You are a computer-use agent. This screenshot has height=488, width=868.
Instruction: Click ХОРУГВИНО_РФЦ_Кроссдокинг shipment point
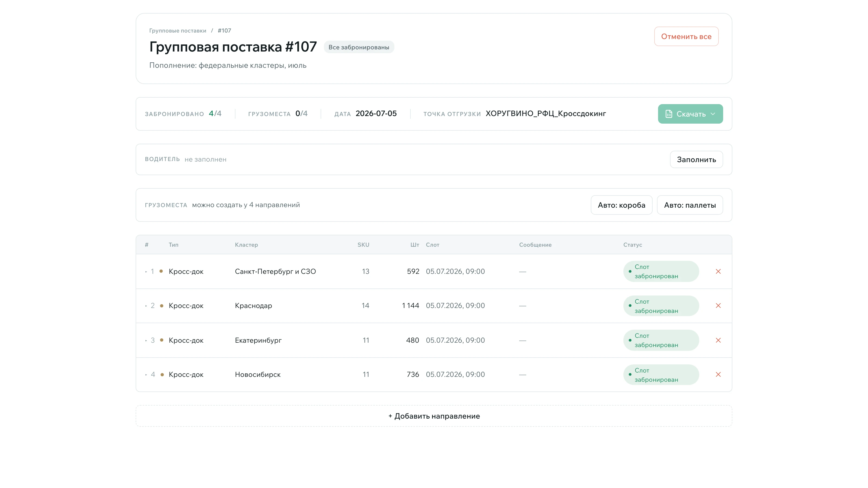click(545, 114)
